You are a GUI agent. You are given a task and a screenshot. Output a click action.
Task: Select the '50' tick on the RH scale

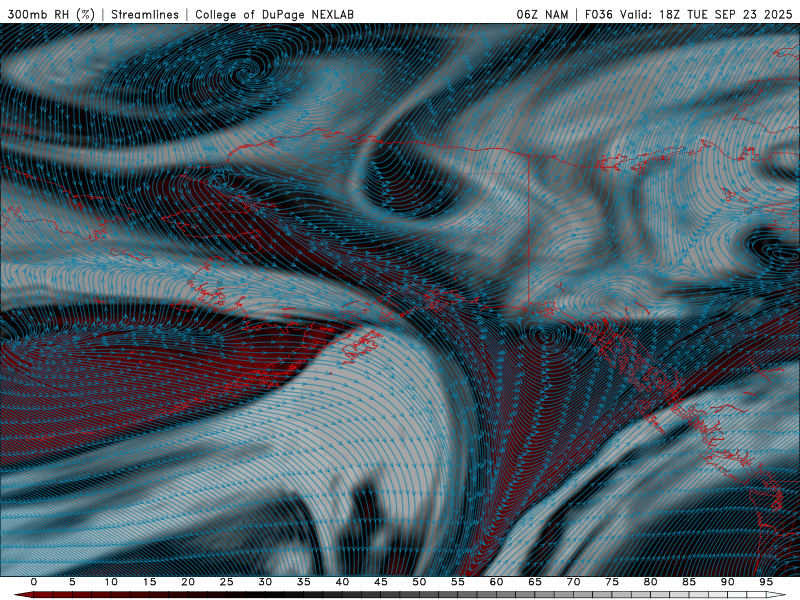tap(419, 582)
